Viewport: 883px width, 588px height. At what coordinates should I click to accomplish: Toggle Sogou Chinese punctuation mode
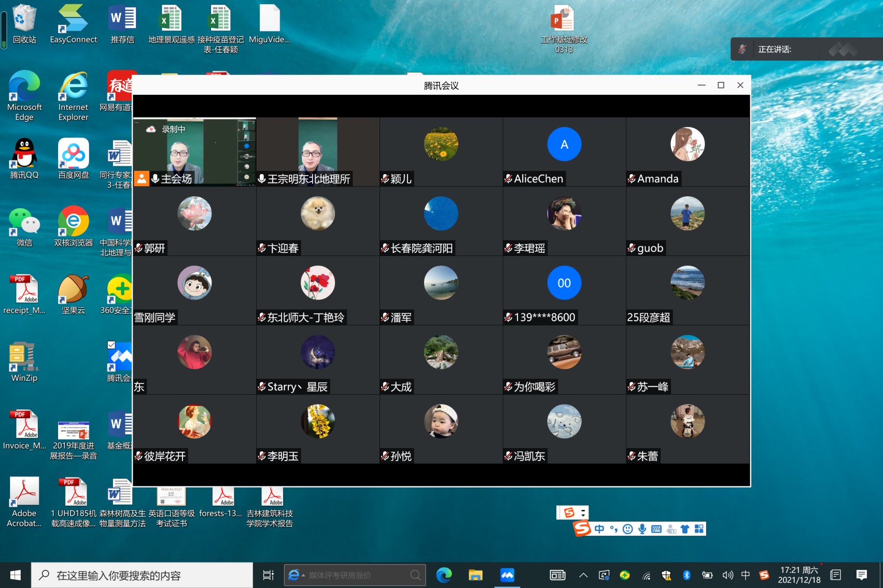(613, 529)
